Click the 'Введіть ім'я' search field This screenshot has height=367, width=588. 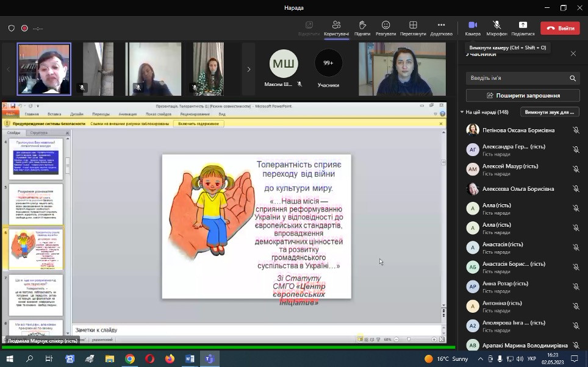517,78
